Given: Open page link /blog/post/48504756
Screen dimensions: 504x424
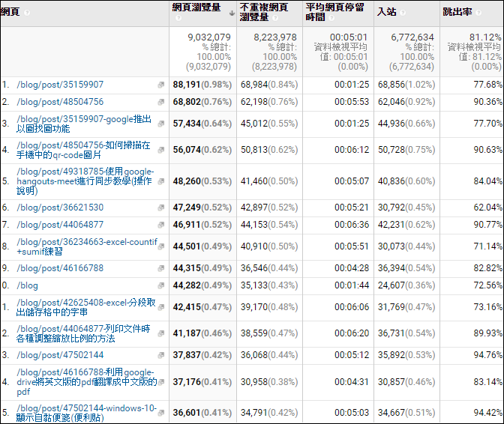Looking at the screenshot, I should pyautogui.click(x=60, y=102).
